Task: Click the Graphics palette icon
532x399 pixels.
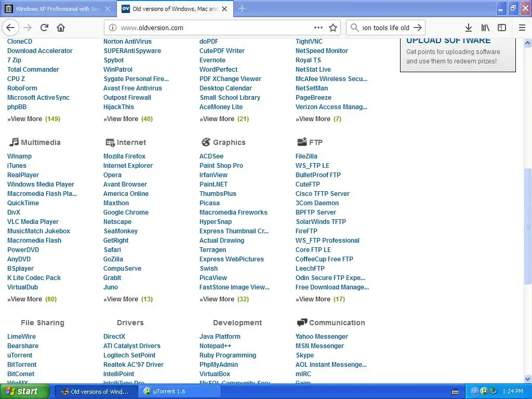Action: pyautogui.click(x=206, y=142)
